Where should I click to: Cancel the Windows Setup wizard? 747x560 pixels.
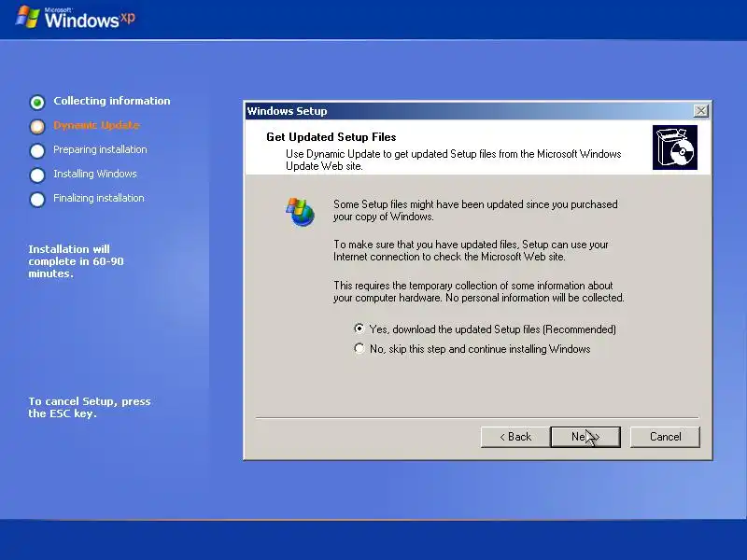coord(665,437)
